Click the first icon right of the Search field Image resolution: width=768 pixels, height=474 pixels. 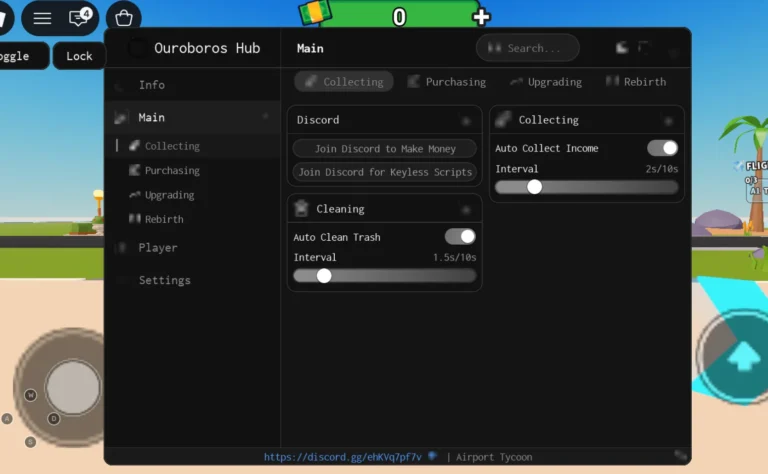tap(622, 47)
